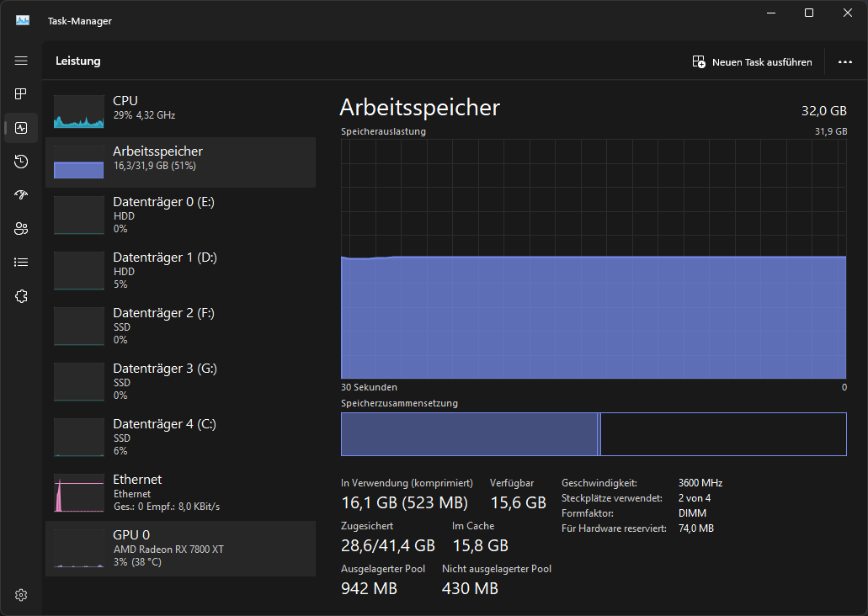Click the '942 MB' paged pool value
Viewport: 868px width, 616px height.
tap(370, 588)
